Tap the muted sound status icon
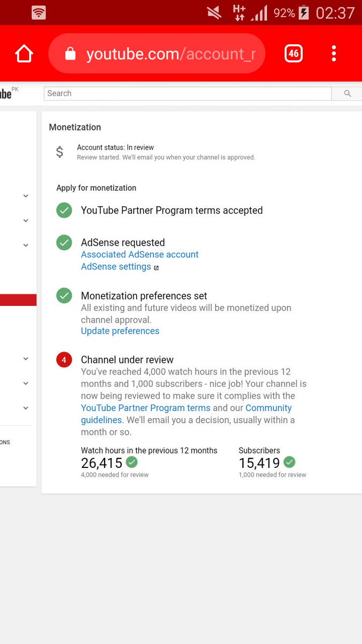Image resolution: width=362 pixels, height=644 pixels. (x=215, y=12)
